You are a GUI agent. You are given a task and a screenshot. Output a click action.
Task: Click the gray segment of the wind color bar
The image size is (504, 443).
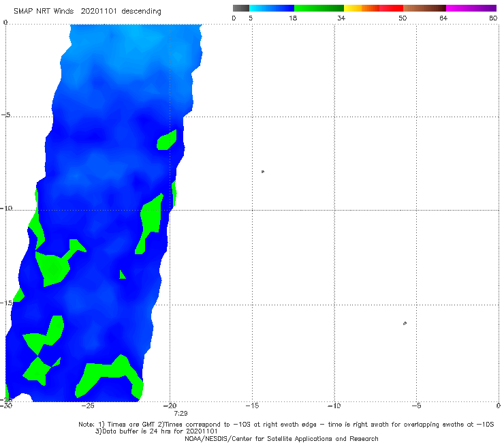pos(241,8)
